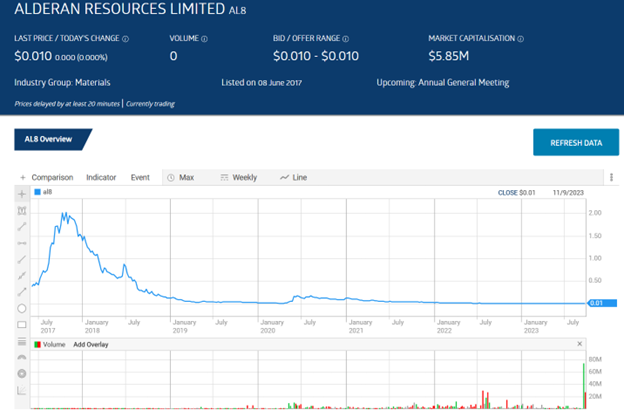
Task: Click the al8 series label in chart legend
Action: point(47,192)
